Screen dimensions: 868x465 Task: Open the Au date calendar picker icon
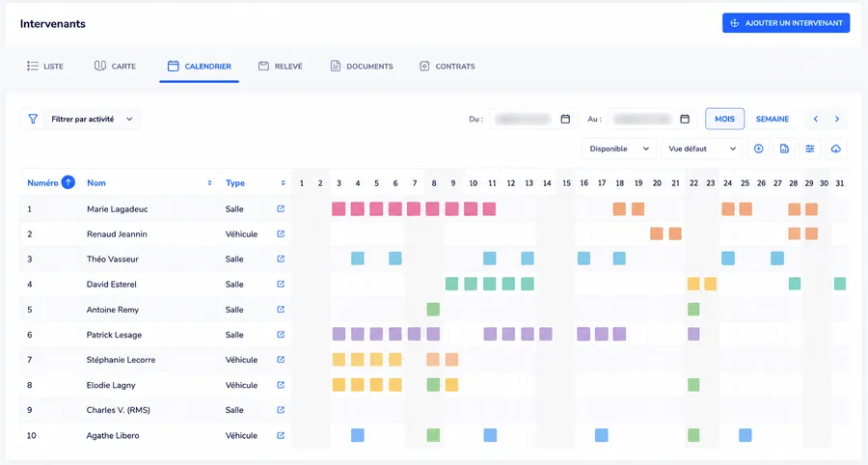pos(685,119)
